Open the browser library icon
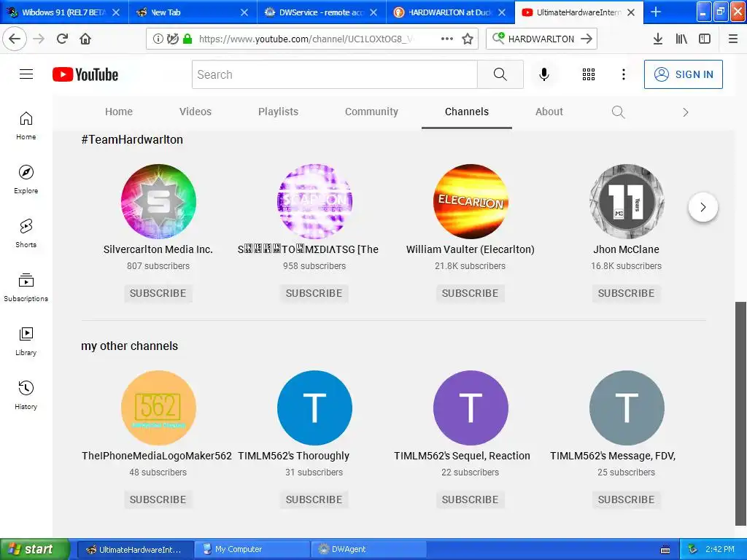 (681, 39)
